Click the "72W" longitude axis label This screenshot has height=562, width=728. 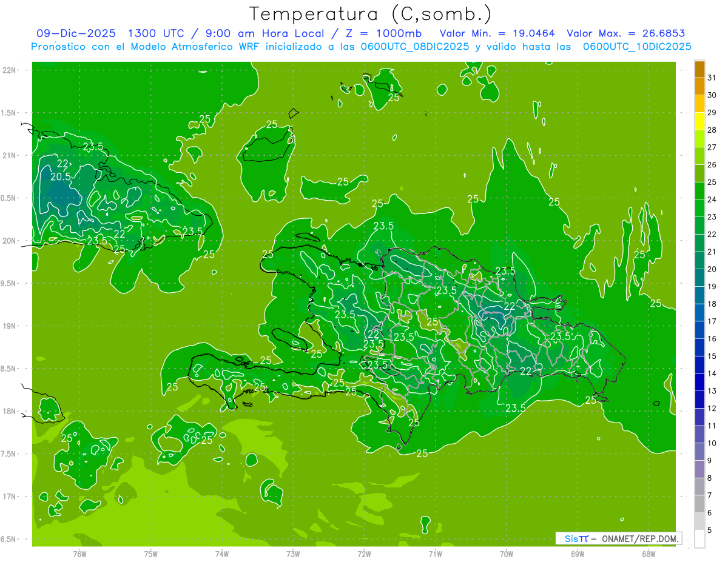(364, 554)
